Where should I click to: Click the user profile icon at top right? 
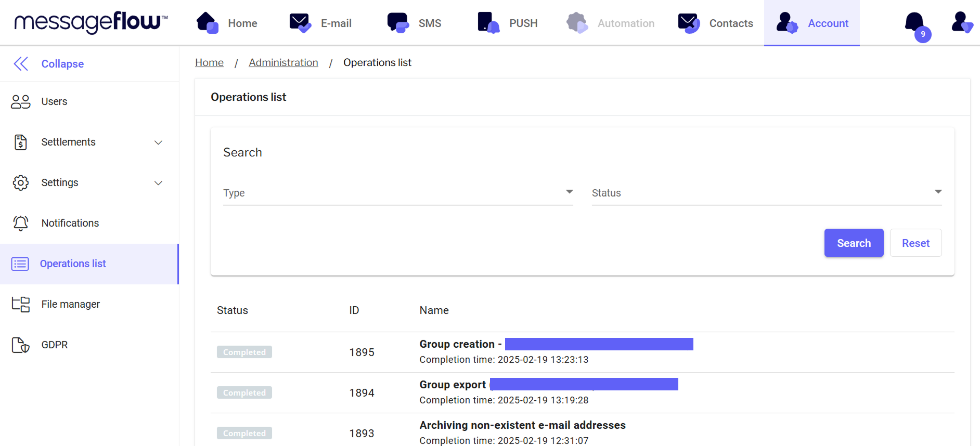tap(961, 23)
